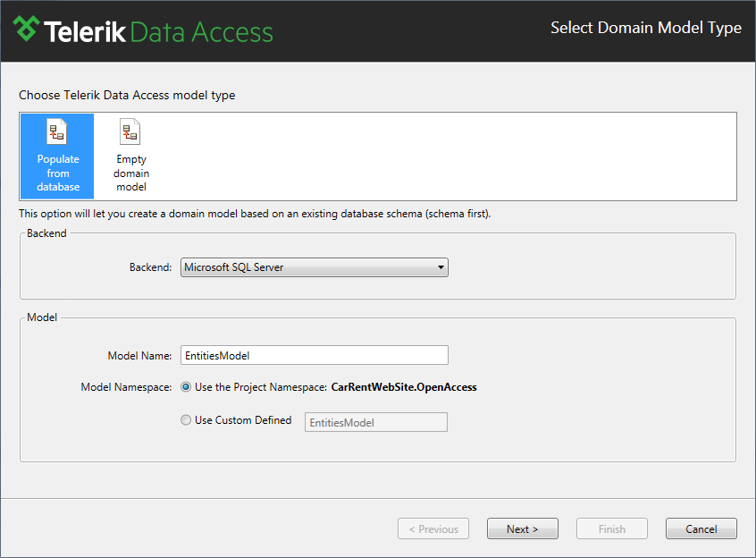The image size is (756, 558).
Task: Click the Model Name text field
Action: coord(315,355)
